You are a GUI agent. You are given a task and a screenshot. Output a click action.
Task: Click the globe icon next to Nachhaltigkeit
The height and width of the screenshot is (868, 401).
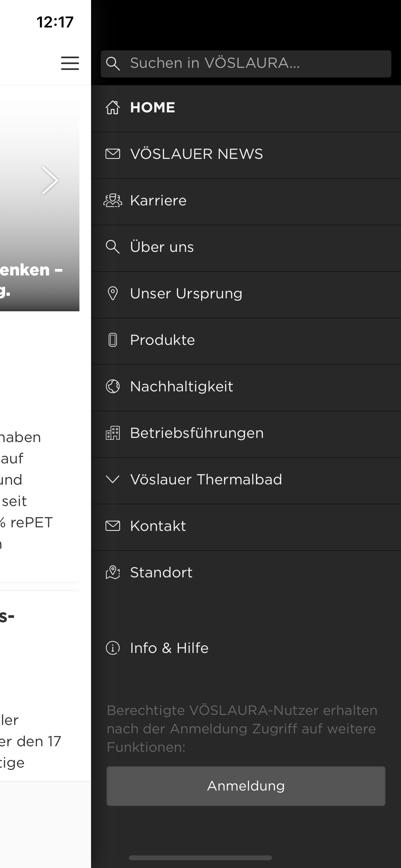[x=113, y=387]
